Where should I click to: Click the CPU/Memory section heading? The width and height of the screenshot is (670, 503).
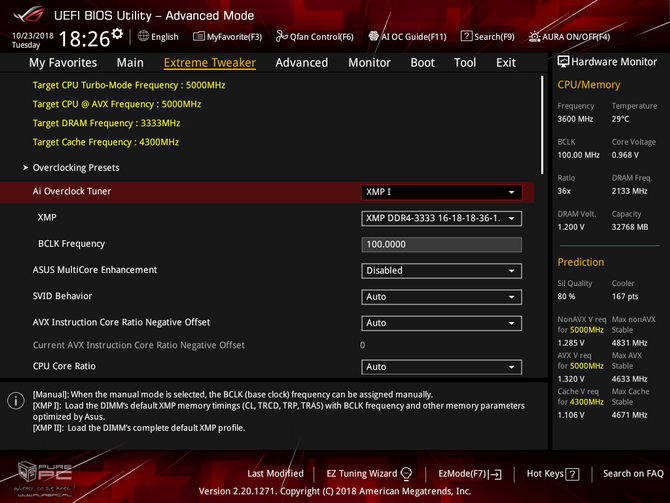point(588,85)
